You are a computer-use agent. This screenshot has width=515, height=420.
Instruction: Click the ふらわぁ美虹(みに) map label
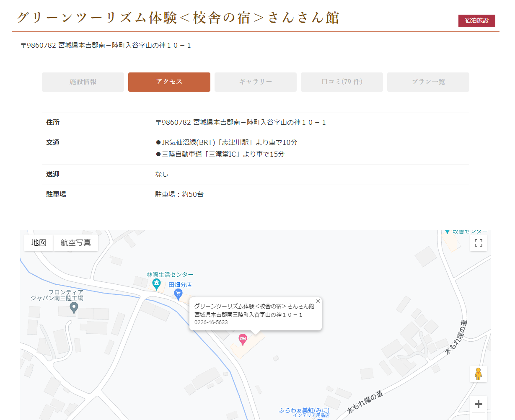(304, 410)
